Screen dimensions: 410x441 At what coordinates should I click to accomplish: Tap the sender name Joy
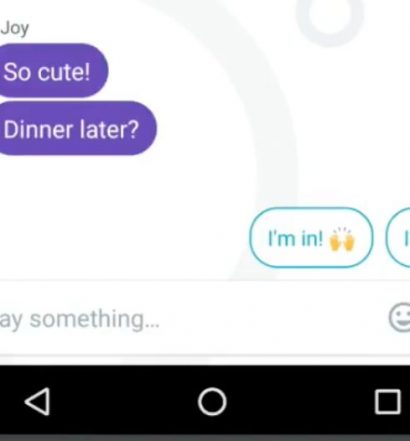[15, 29]
